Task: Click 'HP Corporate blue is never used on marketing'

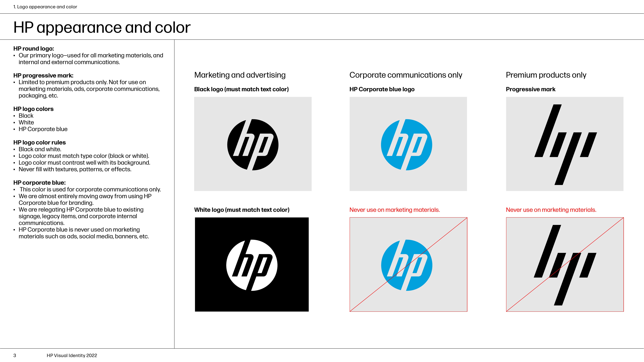Action: pyautogui.click(x=84, y=233)
